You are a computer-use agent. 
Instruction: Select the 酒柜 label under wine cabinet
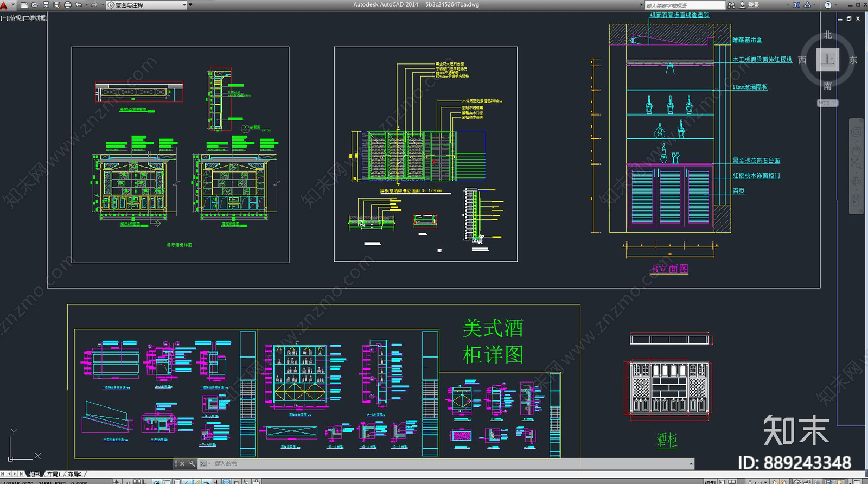[667, 440]
